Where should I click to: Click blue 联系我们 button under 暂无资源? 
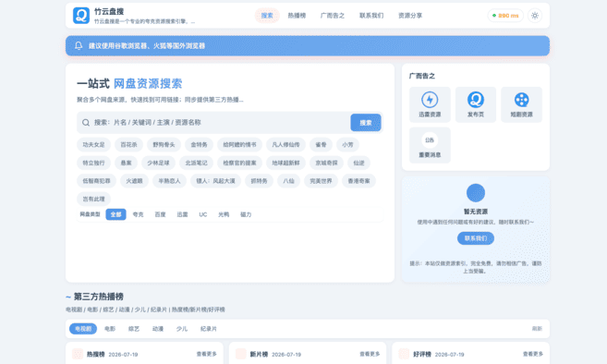[x=476, y=238]
